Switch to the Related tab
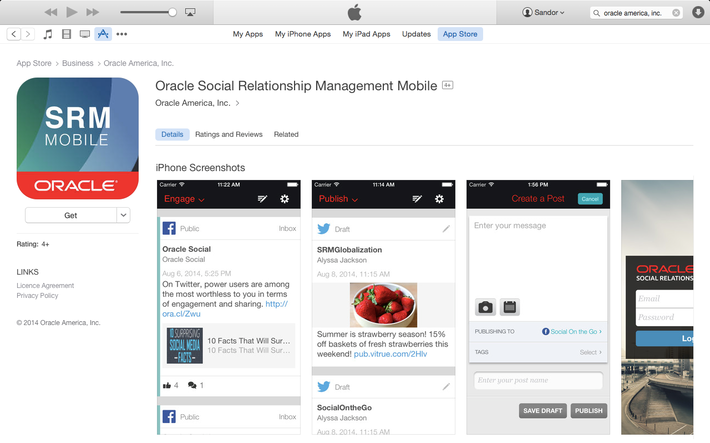Image resolution: width=710 pixels, height=443 pixels. coord(286,135)
